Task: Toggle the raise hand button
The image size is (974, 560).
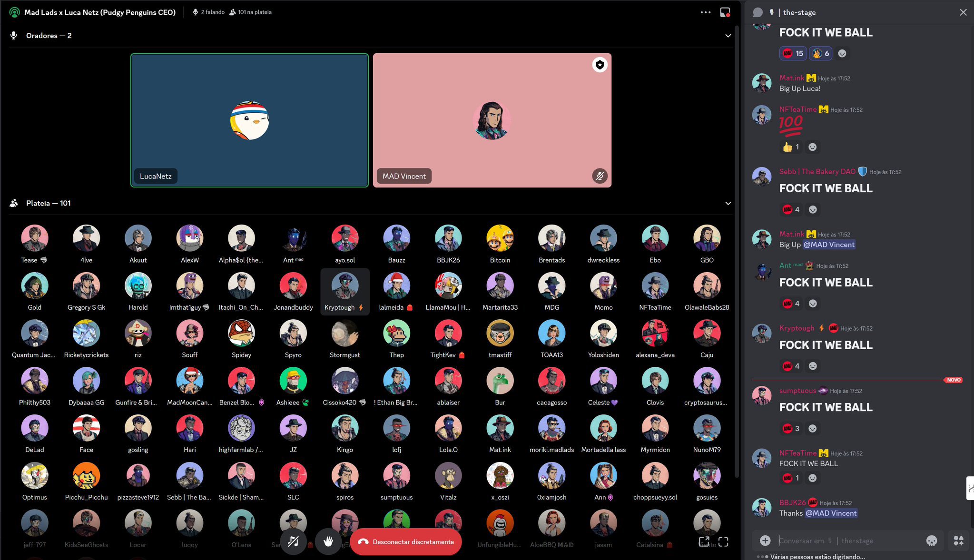Action: [328, 541]
